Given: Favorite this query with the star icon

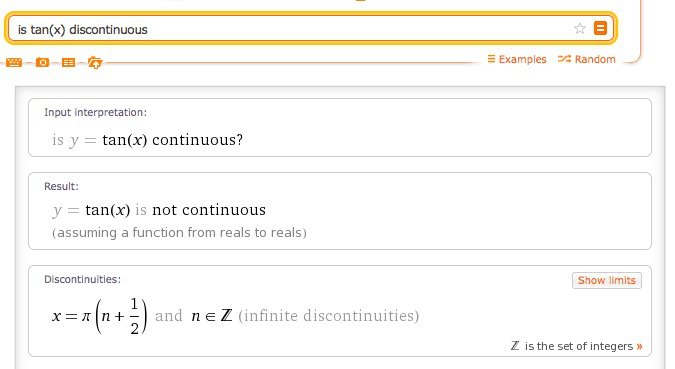Looking at the screenshot, I should coord(580,28).
